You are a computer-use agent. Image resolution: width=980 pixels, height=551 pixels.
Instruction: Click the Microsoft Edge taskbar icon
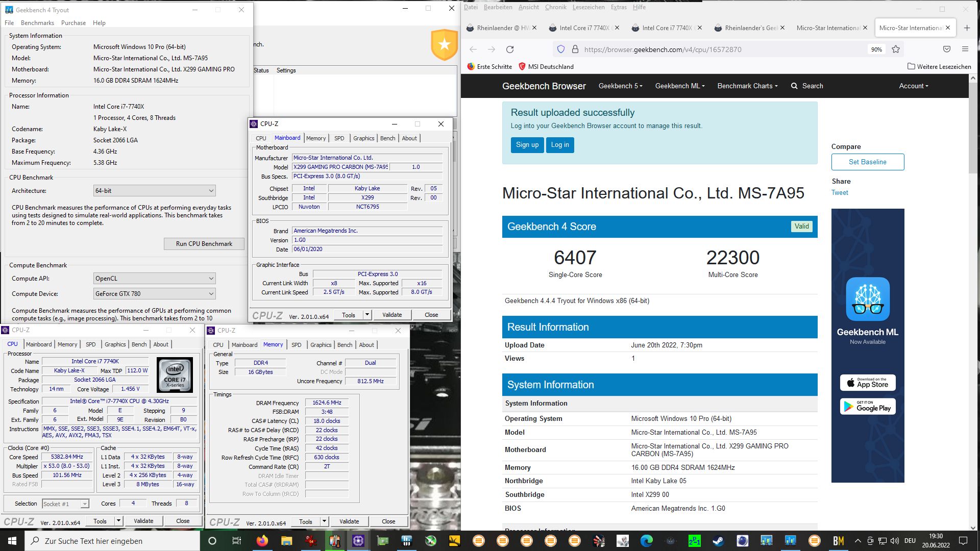[x=646, y=541]
